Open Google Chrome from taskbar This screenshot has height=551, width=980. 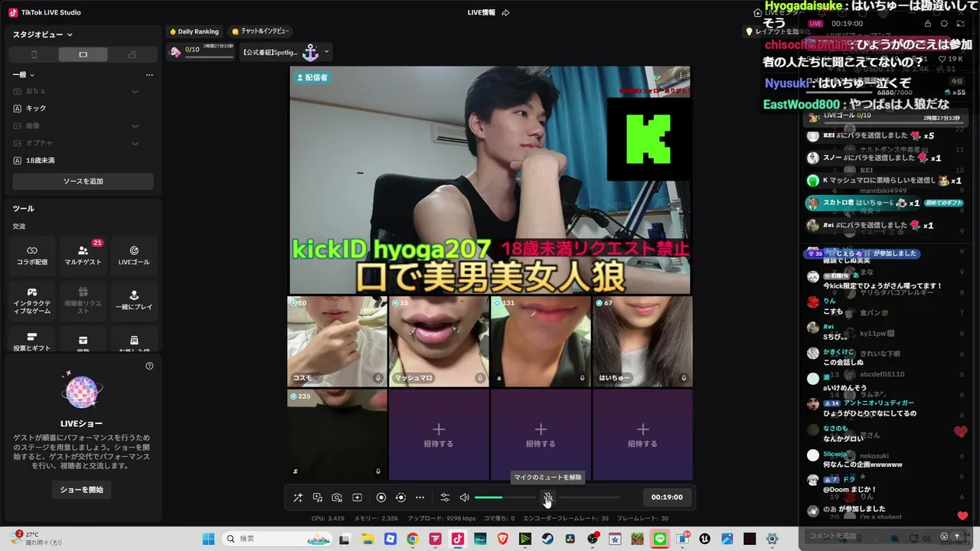tap(413, 539)
